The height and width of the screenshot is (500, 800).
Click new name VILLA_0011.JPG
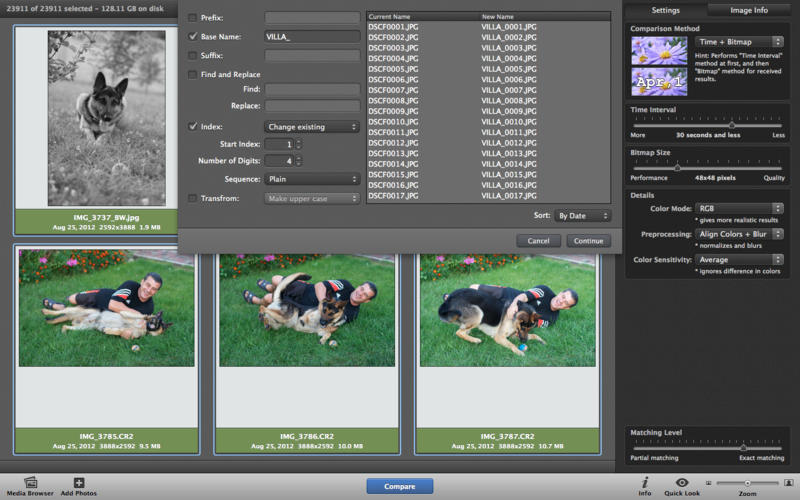click(x=509, y=133)
